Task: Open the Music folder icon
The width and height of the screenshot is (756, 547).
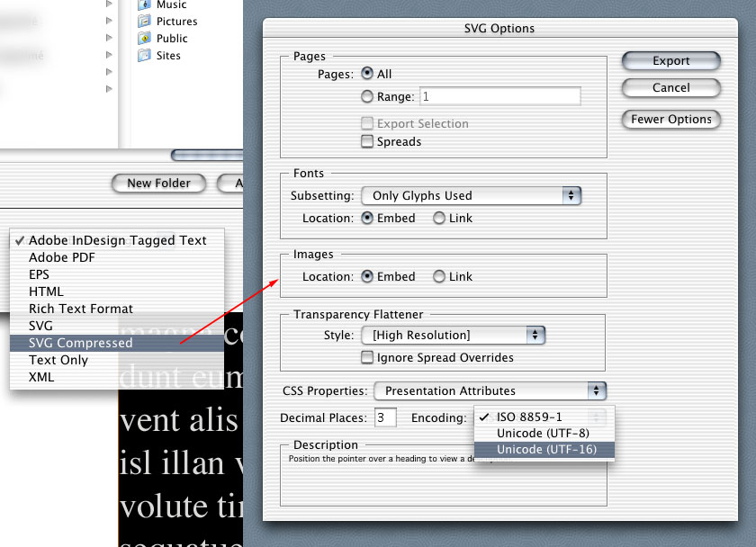Action: (x=144, y=4)
